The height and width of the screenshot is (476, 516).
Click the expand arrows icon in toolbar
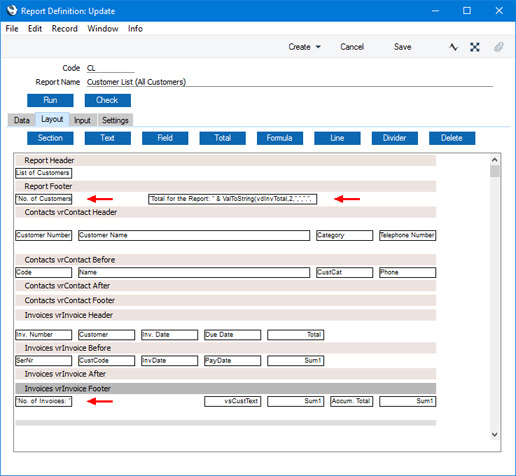coord(475,47)
